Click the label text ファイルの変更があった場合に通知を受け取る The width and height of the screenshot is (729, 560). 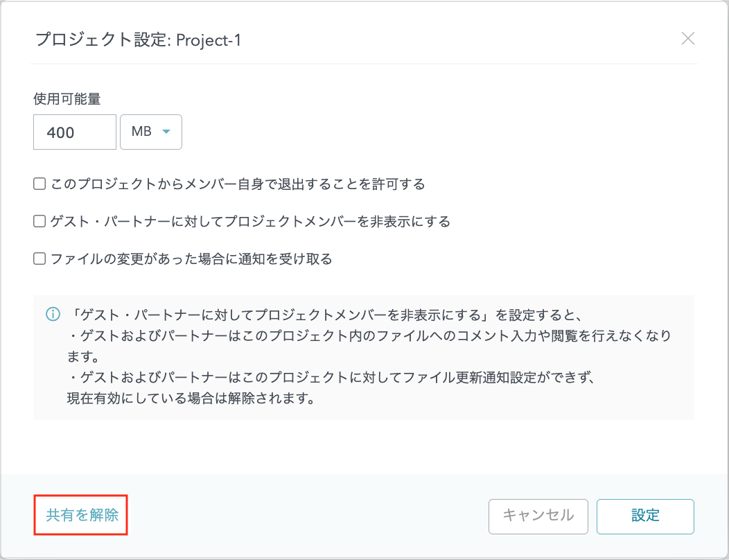point(191,259)
